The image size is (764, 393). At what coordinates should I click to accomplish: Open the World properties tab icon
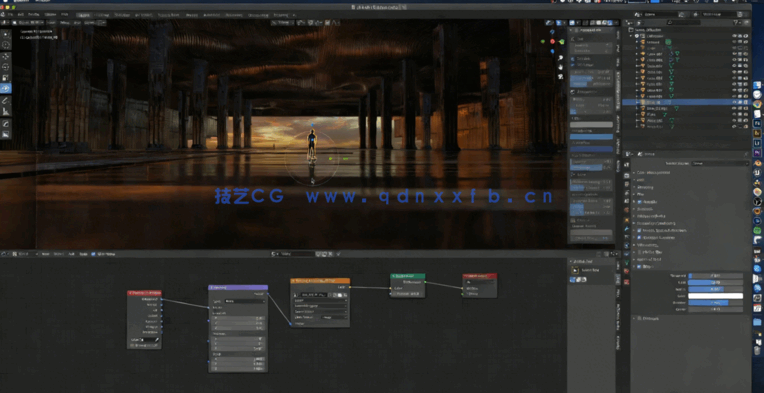pyautogui.click(x=626, y=210)
